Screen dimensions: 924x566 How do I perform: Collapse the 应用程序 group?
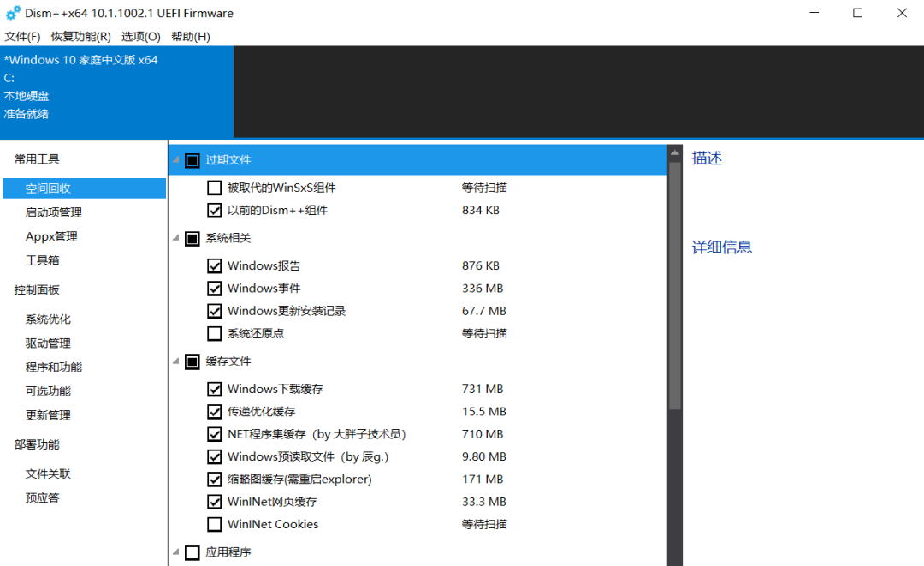(x=175, y=551)
